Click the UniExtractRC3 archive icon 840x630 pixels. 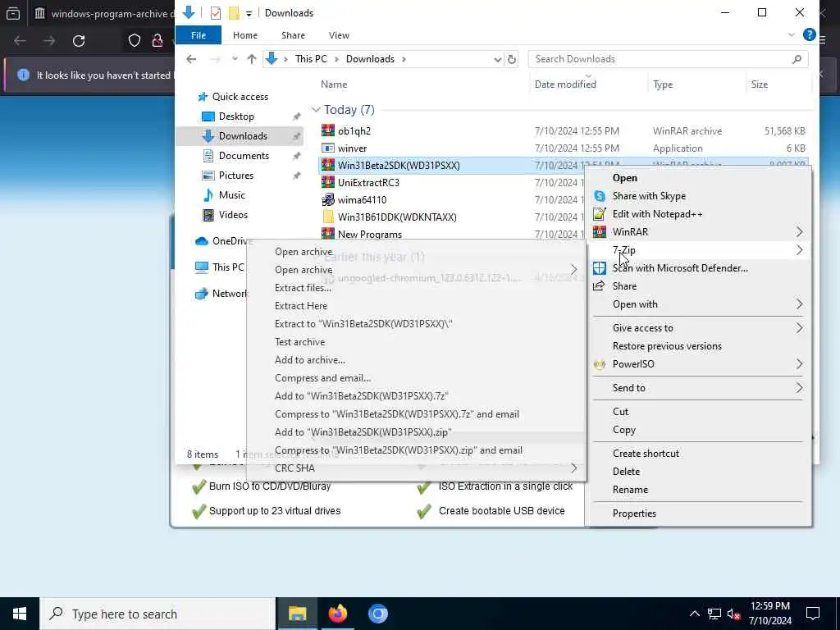click(x=328, y=182)
